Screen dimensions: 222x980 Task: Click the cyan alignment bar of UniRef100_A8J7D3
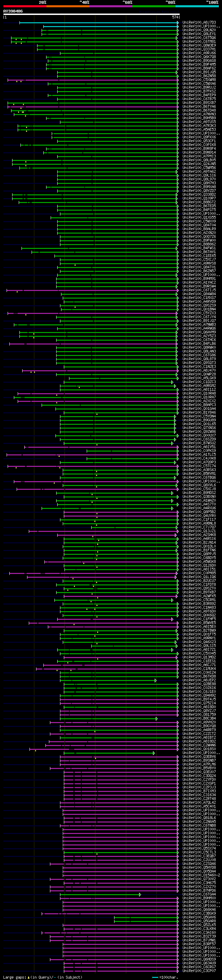pos(99,23)
